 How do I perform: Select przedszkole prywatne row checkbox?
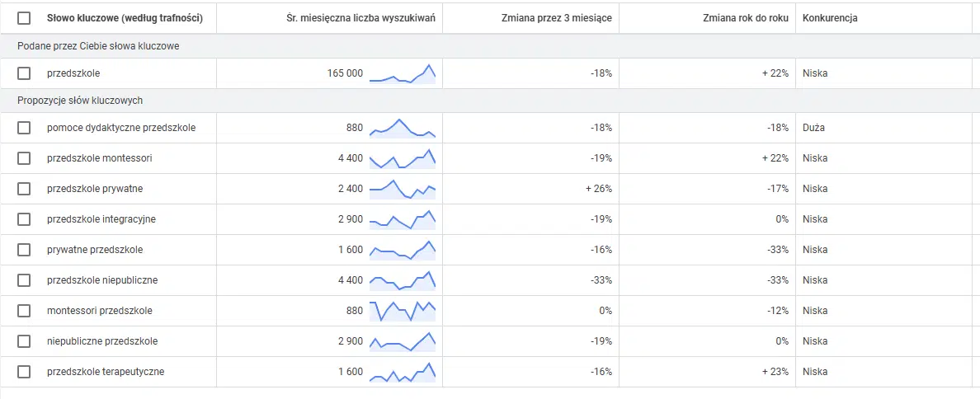(x=24, y=189)
